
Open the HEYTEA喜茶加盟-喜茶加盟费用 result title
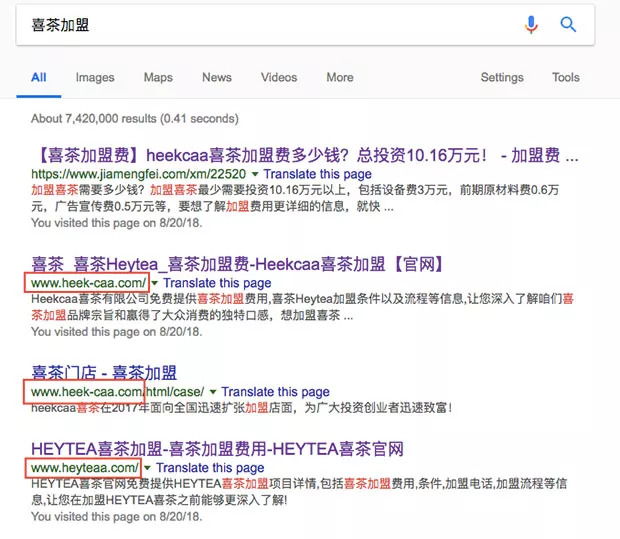coord(217,449)
